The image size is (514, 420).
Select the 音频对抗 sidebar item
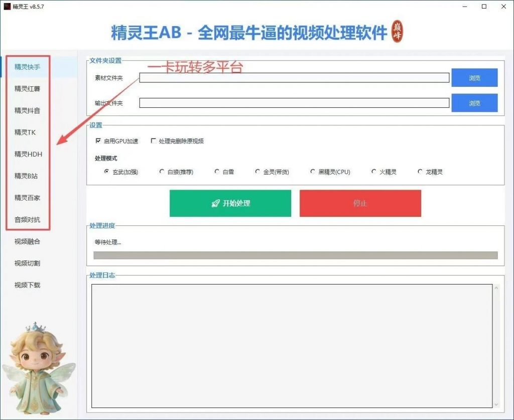coord(27,220)
